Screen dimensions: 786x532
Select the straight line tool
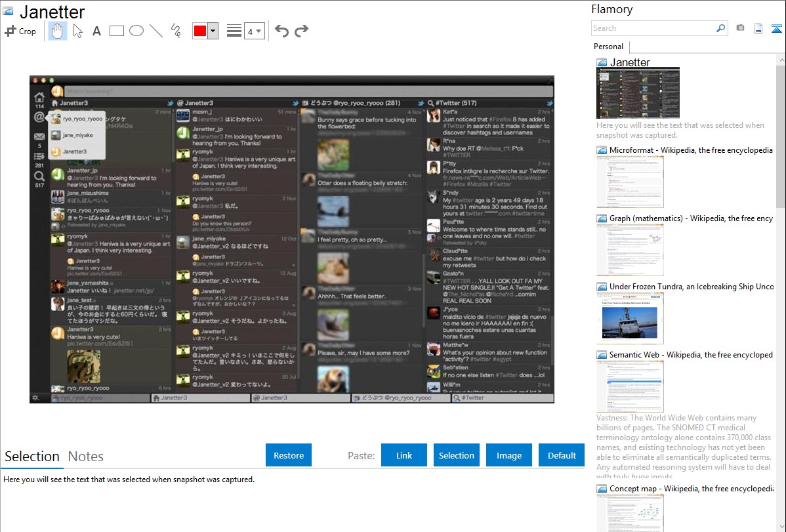(156, 31)
